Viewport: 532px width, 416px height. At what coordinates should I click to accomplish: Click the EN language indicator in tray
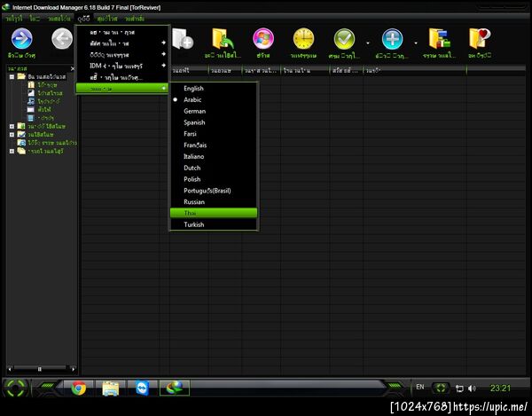(420, 387)
